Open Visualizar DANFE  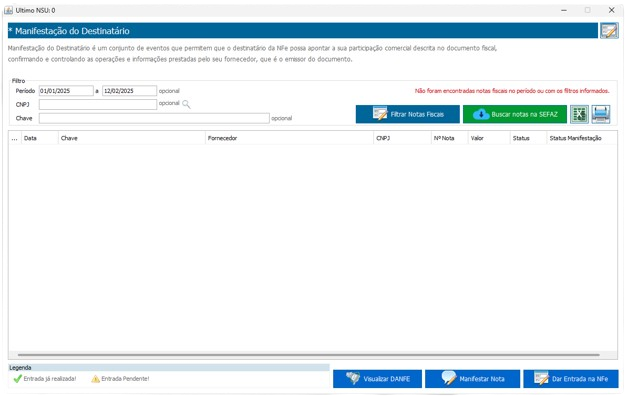377,379
